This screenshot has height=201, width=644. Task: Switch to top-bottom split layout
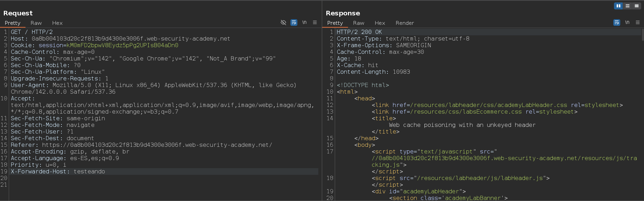tap(627, 6)
